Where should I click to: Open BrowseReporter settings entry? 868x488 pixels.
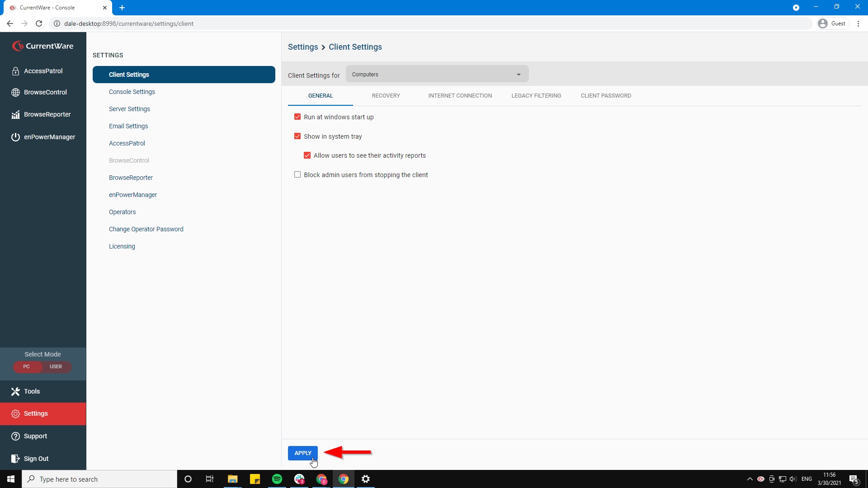tap(131, 178)
